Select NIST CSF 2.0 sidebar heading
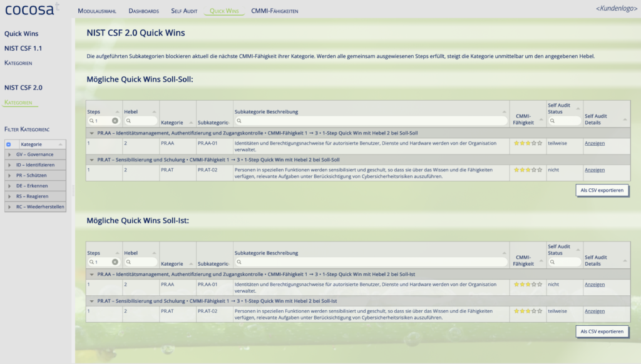Image resolution: width=641 pixels, height=364 pixels. tap(23, 88)
